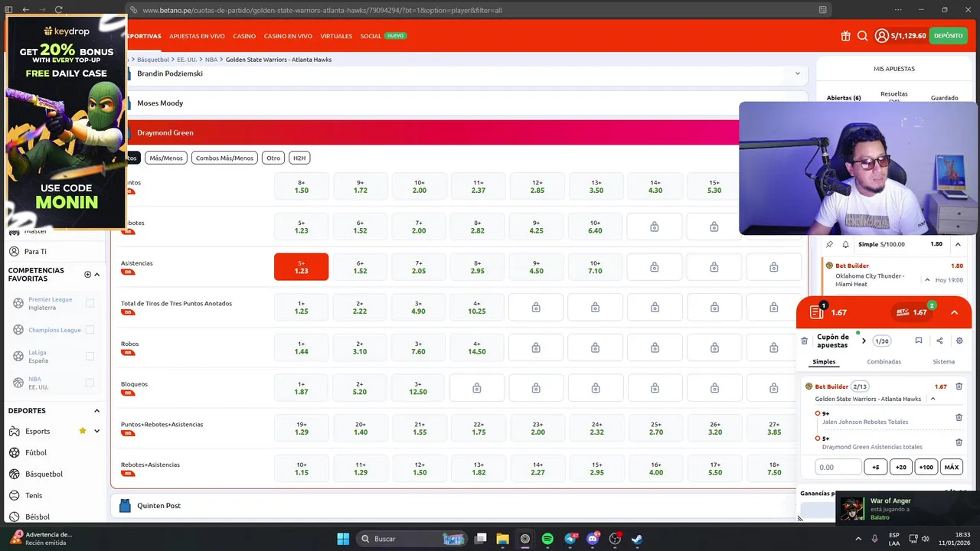Expand Oklahoma City Thunder - Miami Heat details

927,280
